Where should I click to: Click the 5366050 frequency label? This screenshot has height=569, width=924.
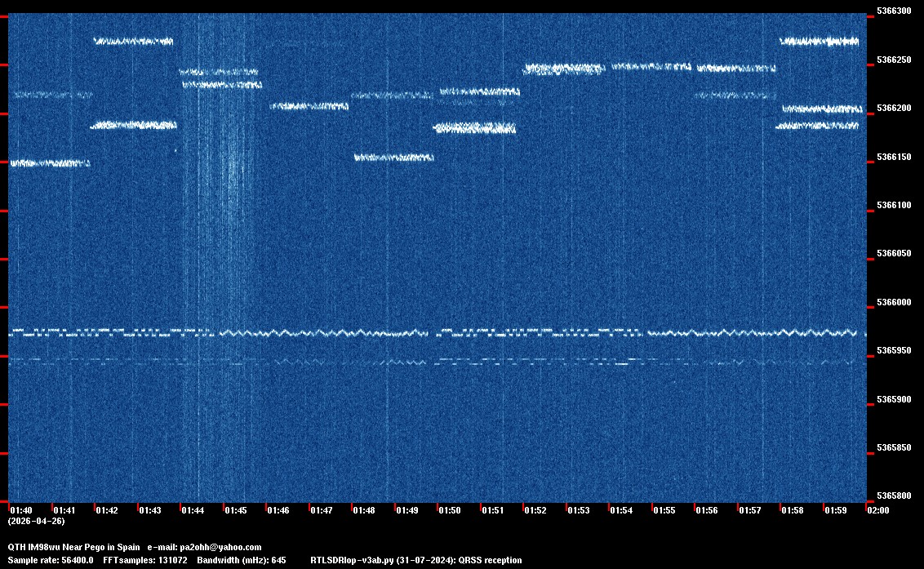point(894,254)
